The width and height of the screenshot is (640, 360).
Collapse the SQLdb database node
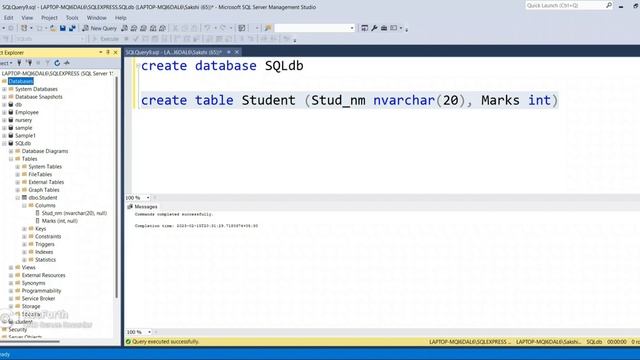pyautogui.click(x=4, y=143)
